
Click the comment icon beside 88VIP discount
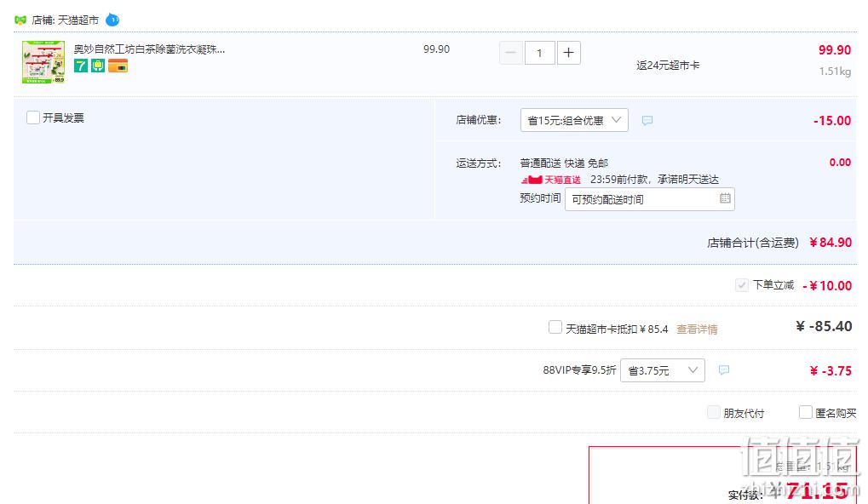723,369
